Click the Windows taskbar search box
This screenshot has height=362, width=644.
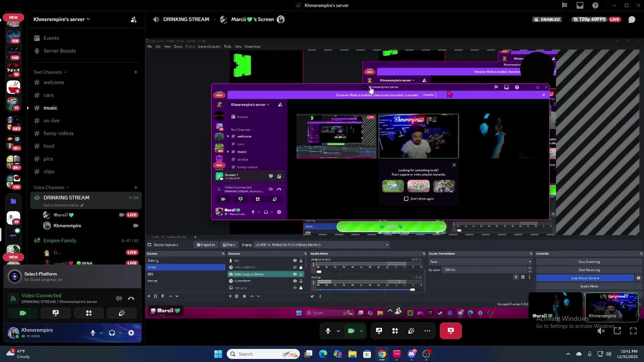click(x=264, y=354)
